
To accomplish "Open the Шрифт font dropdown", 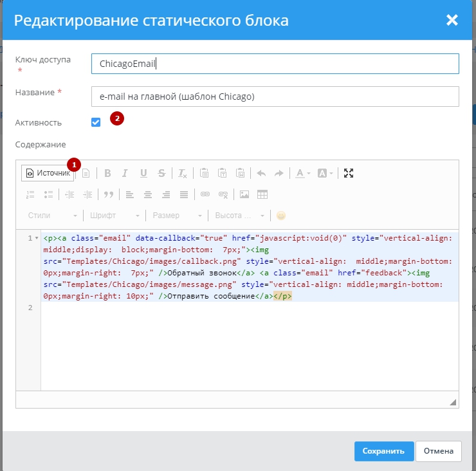I will (x=114, y=216).
